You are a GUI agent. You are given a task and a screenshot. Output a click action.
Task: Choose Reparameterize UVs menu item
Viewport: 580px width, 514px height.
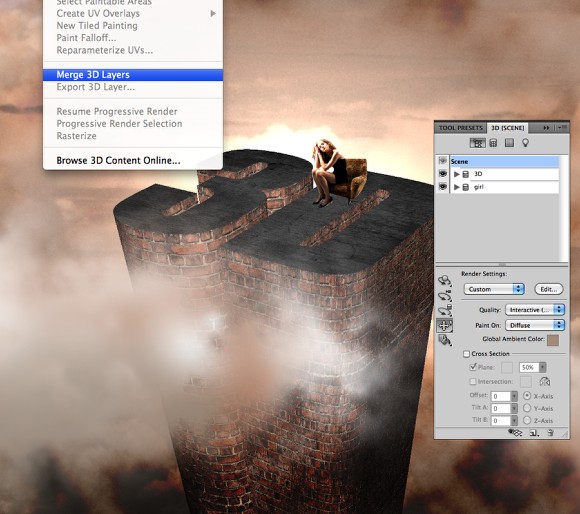pos(133,50)
